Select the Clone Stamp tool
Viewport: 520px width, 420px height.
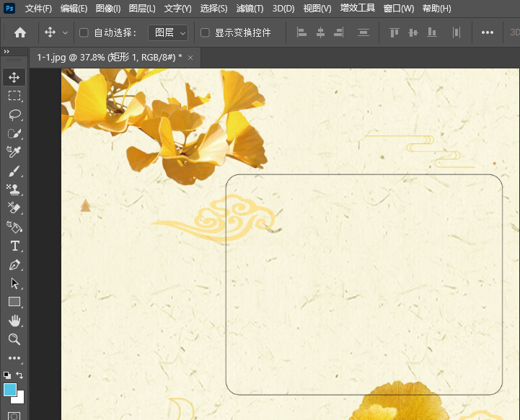[14, 189]
